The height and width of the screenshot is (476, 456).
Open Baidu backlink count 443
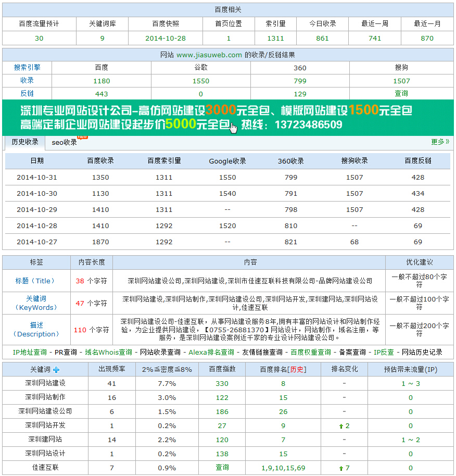coord(102,94)
